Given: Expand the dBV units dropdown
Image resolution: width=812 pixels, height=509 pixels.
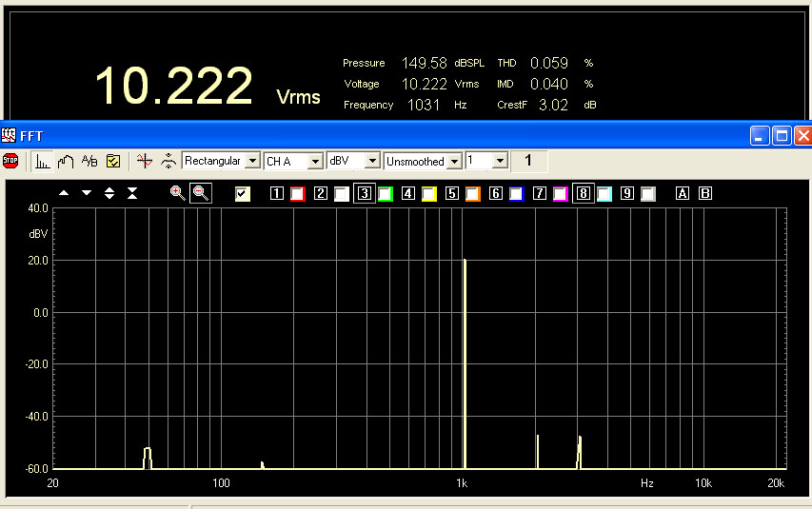Looking at the screenshot, I should coord(373,161).
